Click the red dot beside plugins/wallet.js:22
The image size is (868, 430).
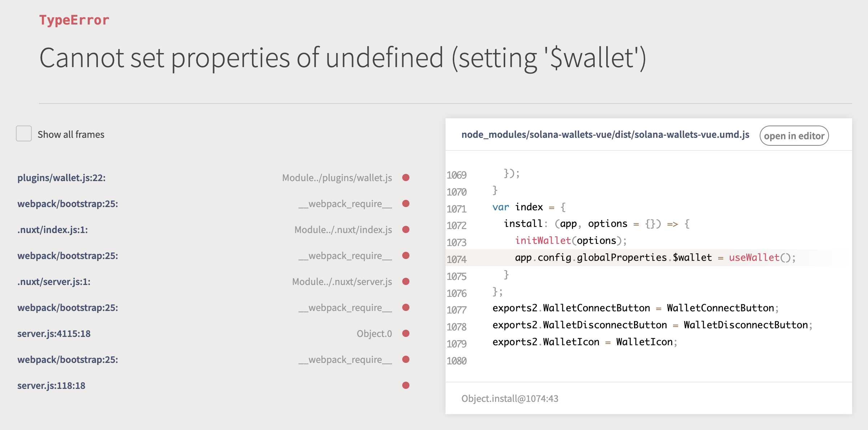tap(406, 177)
